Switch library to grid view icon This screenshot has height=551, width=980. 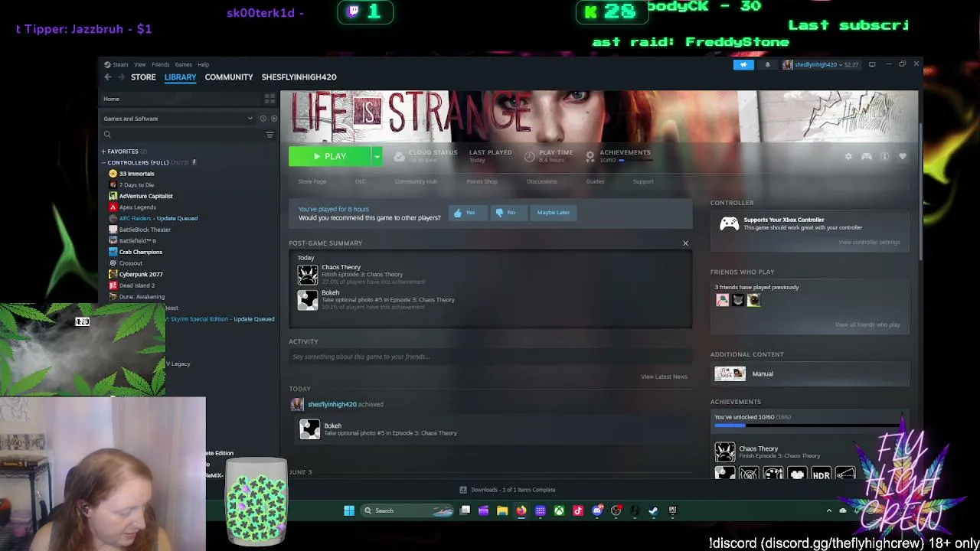point(269,99)
